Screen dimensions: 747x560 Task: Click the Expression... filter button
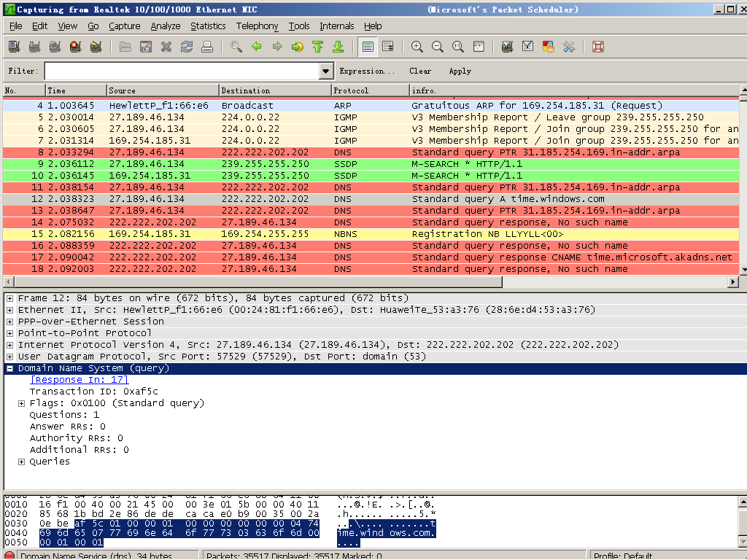pos(367,71)
